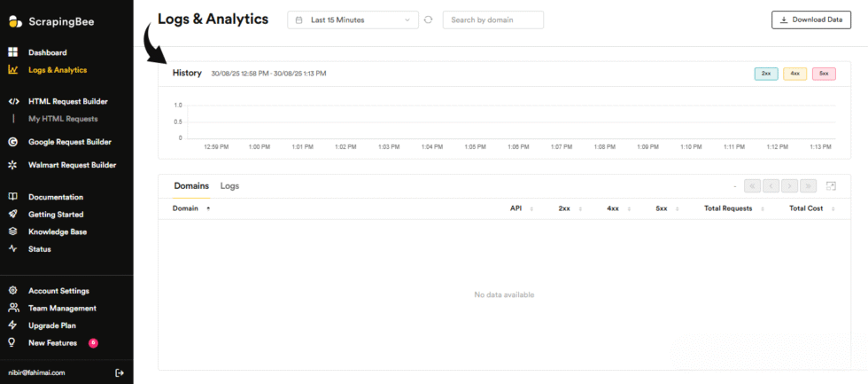Click the logout icon next to email
The image size is (868, 384).
[x=120, y=372]
